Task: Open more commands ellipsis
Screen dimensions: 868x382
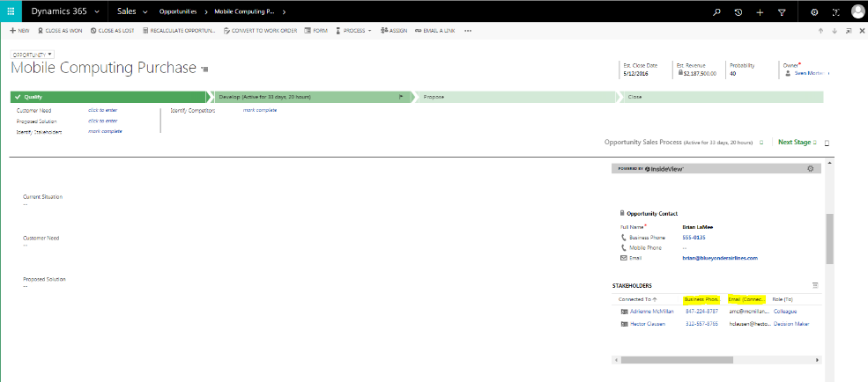Action: (468, 31)
